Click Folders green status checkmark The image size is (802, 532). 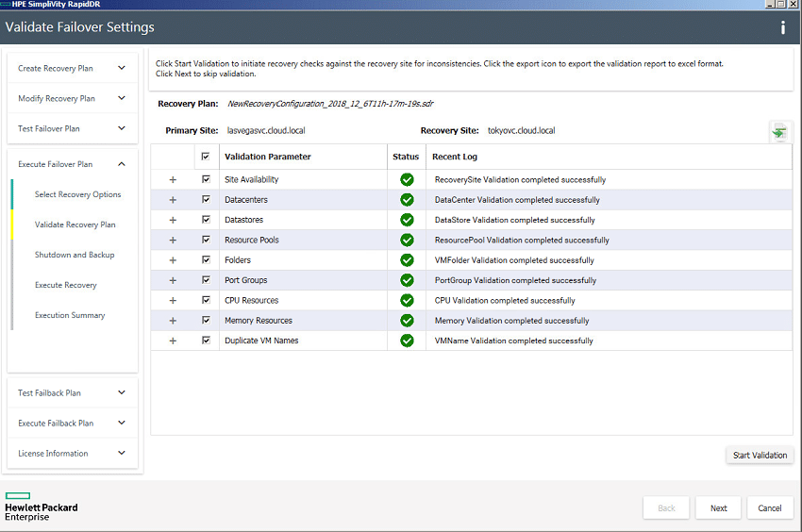(408, 259)
